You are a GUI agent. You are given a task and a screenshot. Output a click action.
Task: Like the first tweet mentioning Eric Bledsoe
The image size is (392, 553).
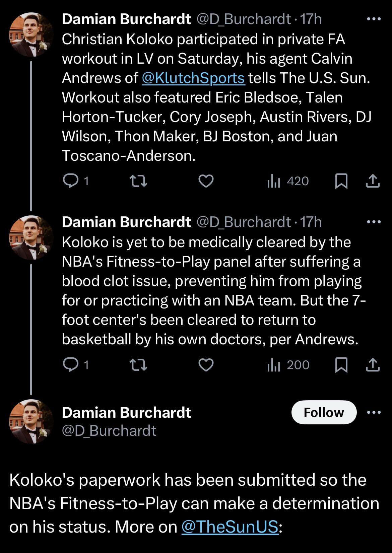(206, 181)
